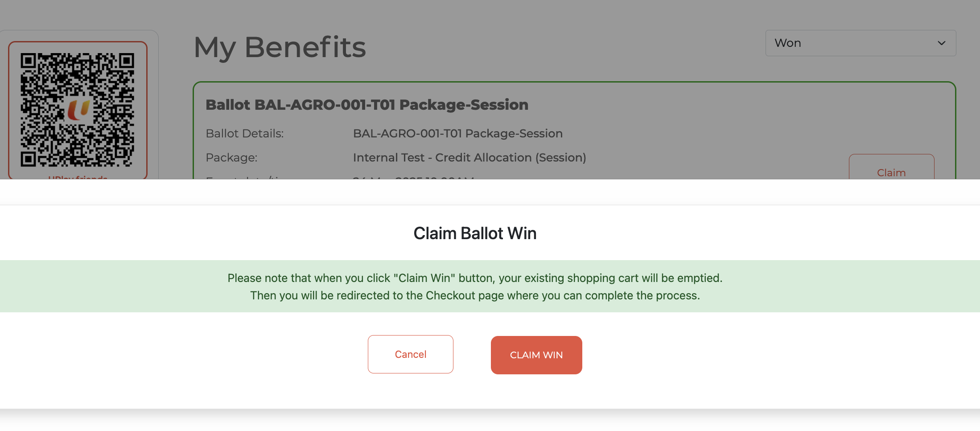Select the Internal Test - Credit Allocation text
980x431 pixels.
pos(469,157)
